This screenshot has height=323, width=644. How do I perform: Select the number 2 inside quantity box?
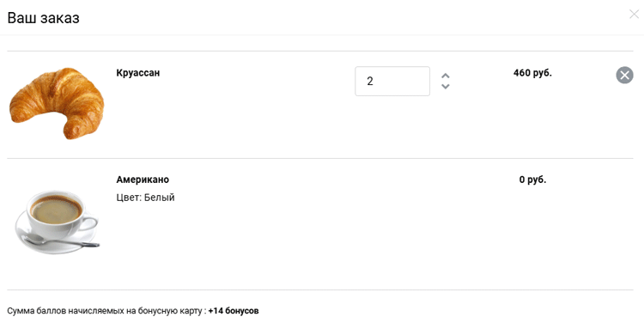point(370,82)
